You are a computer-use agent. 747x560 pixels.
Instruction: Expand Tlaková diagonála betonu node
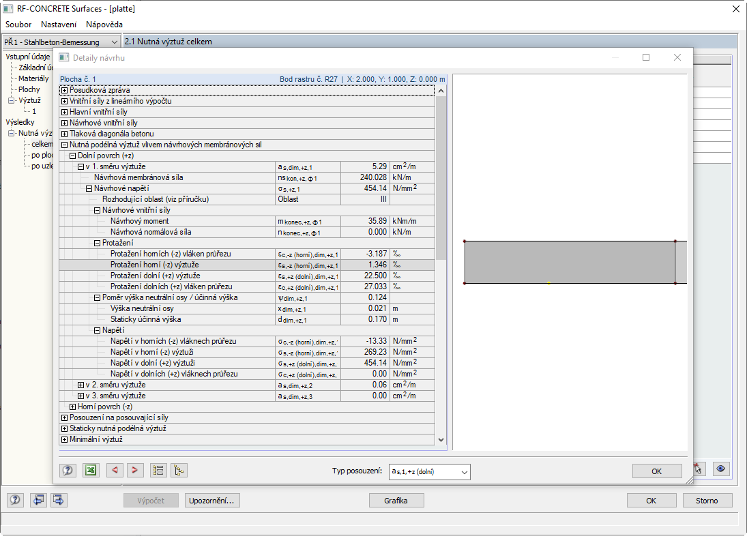click(x=64, y=134)
